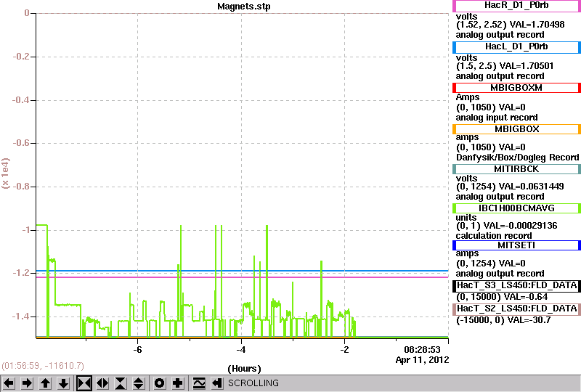Click the circle ring toolbar icon
The width and height of the screenshot is (581, 392).
(x=159, y=383)
